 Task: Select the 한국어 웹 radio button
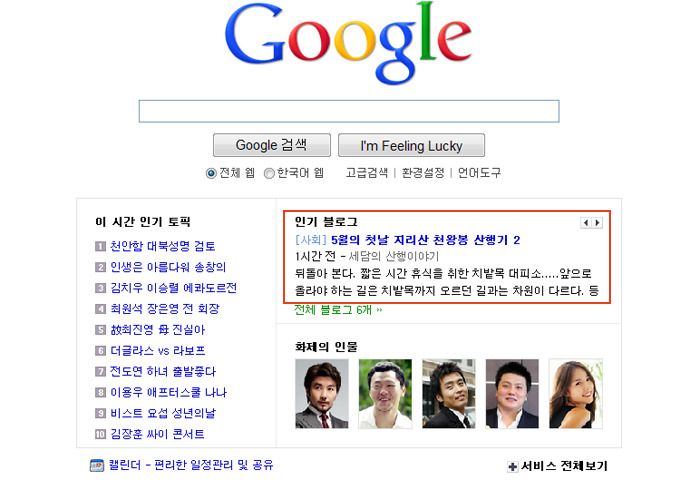click(269, 173)
